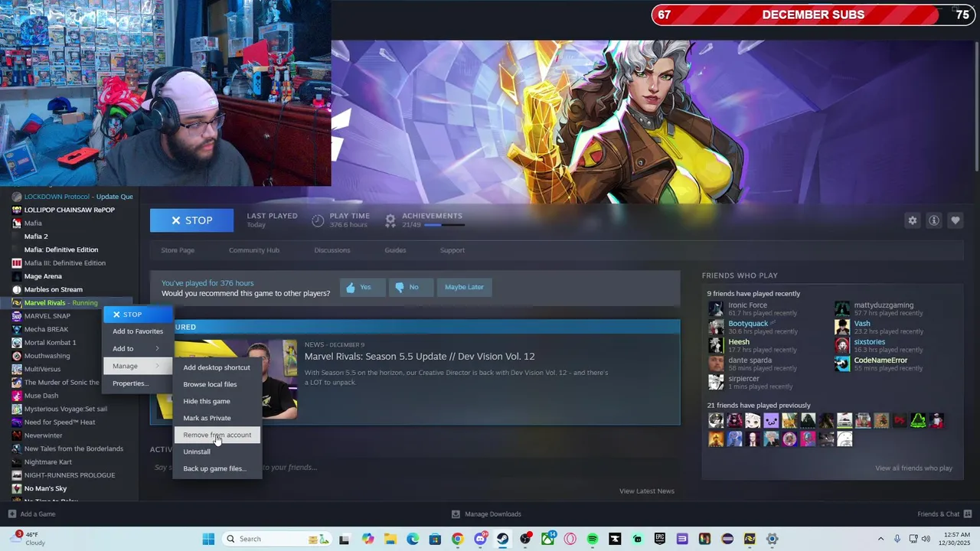Open Epic Games Launcher taskbar icon
The height and width of the screenshot is (551, 980).
pyautogui.click(x=660, y=539)
